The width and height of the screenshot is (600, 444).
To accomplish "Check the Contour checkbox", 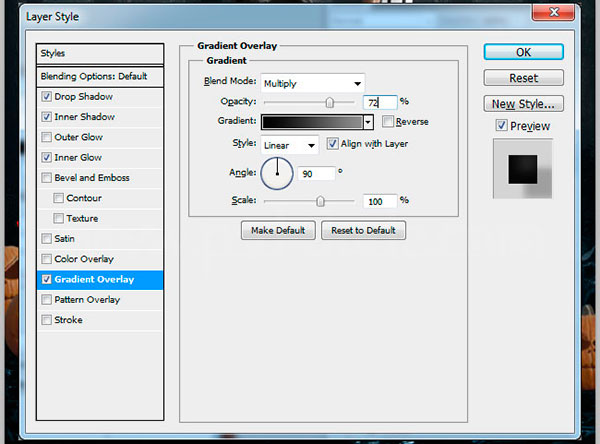I will tap(58, 198).
